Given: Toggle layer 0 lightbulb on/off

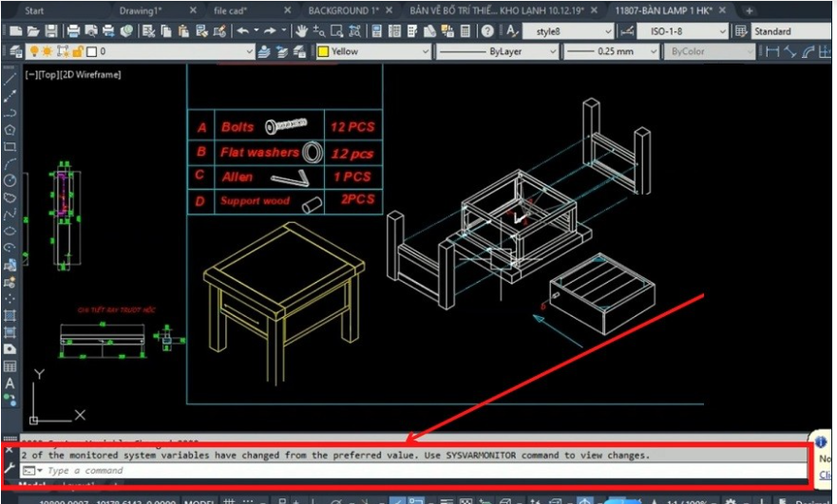Looking at the screenshot, I should [35, 51].
